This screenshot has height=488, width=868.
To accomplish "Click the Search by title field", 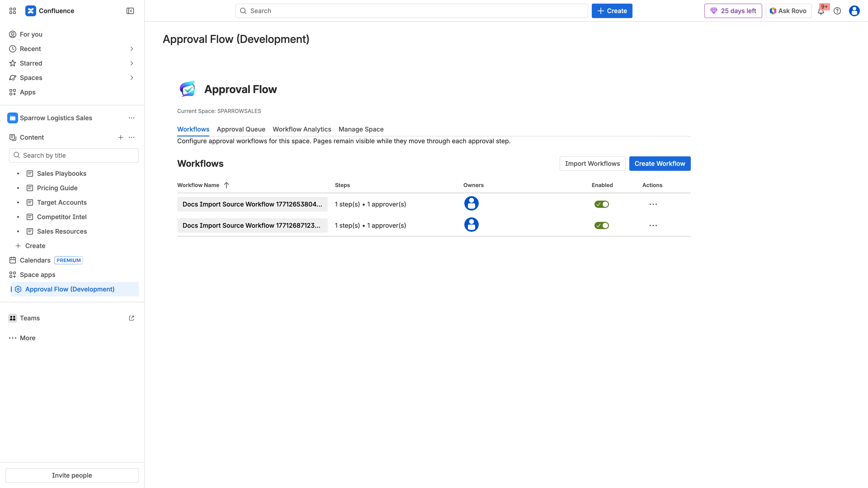I will [74, 155].
